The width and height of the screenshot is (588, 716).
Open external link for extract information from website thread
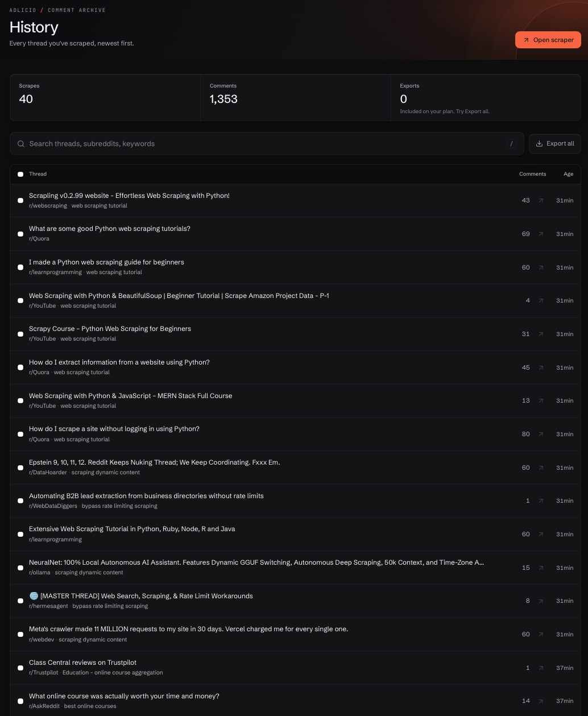coord(541,367)
